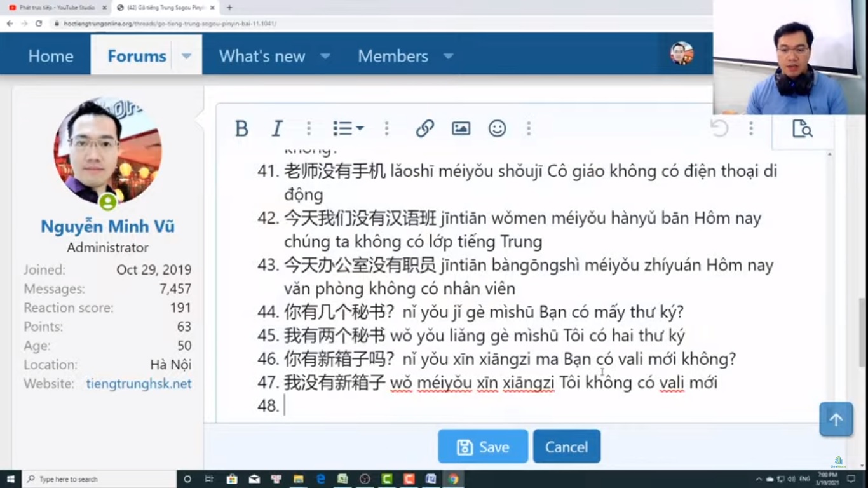Click the volume icon in the system tray
Image resolution: width=868 pixels, height=488 pixels.
pyautogui.click(x=791, y=479)
